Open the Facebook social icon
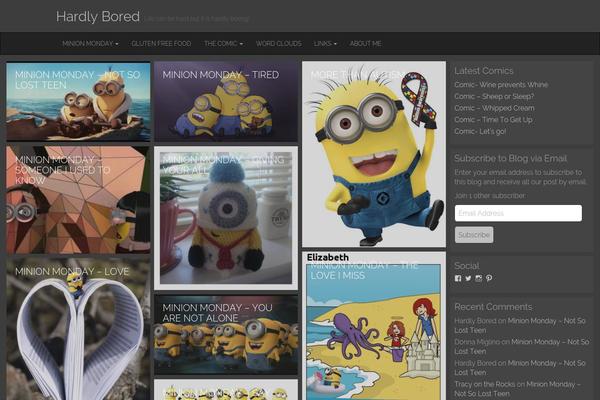The height and width of the screenshot is (400, 600). click(458, 278)
